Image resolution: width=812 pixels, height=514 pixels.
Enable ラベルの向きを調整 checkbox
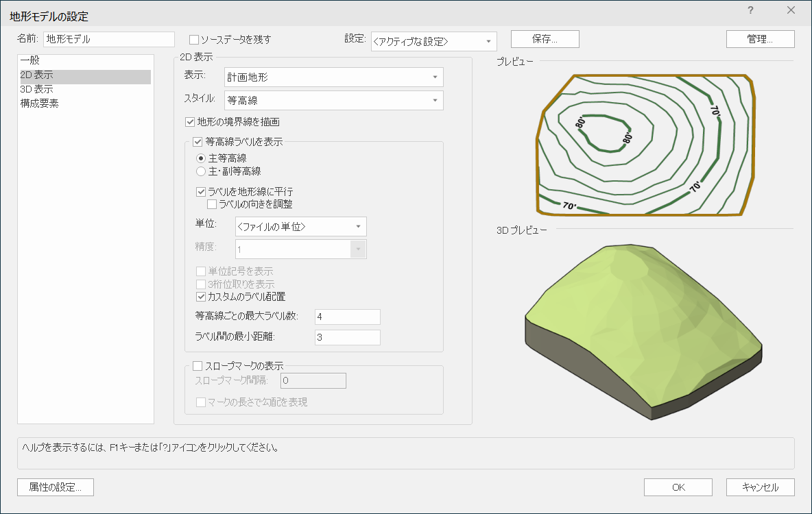212,204
